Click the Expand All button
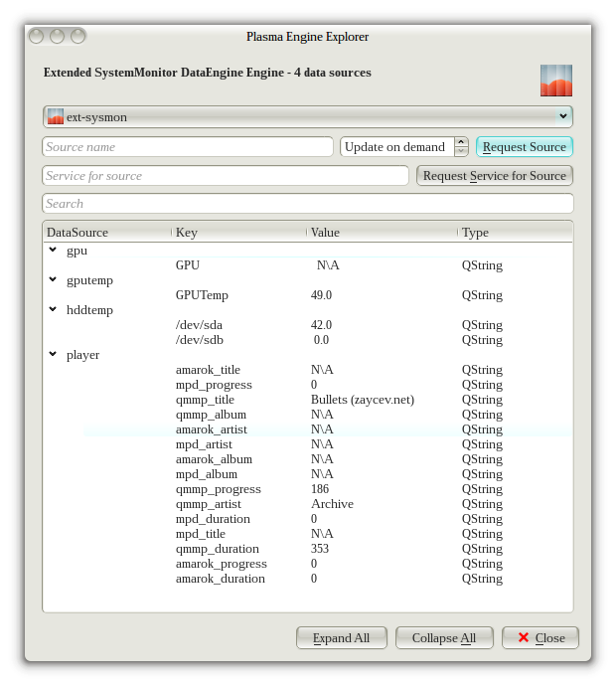Viewport: 616px width, 686px height. pyautogui.click(x=341, y=638)
